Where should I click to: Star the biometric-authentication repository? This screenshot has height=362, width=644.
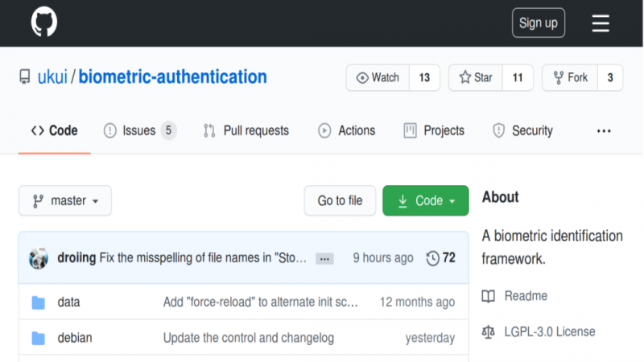[475, 78]
